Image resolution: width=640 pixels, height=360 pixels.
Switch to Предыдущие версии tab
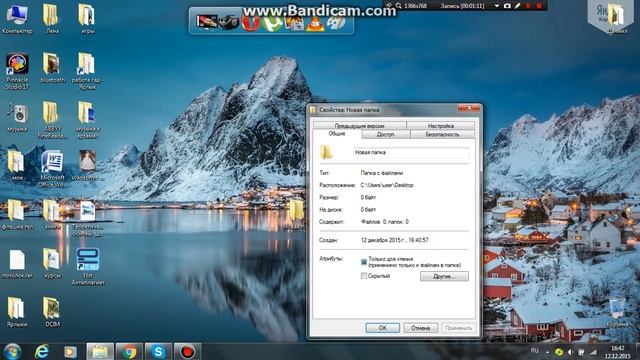click(x=360, y=126)
